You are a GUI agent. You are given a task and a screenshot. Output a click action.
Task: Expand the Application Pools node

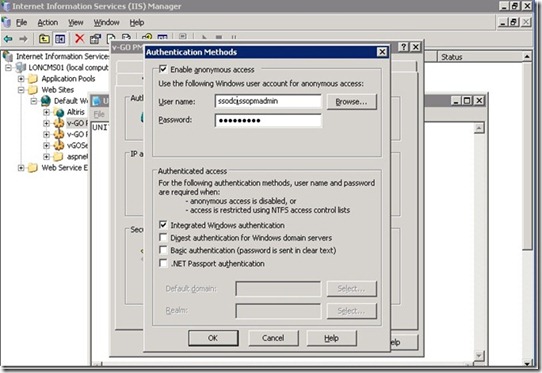(x=21, y=79)
